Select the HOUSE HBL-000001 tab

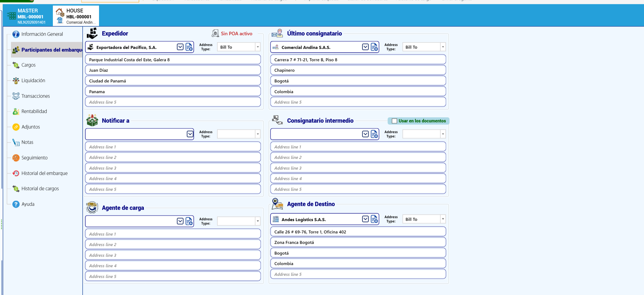76,16
